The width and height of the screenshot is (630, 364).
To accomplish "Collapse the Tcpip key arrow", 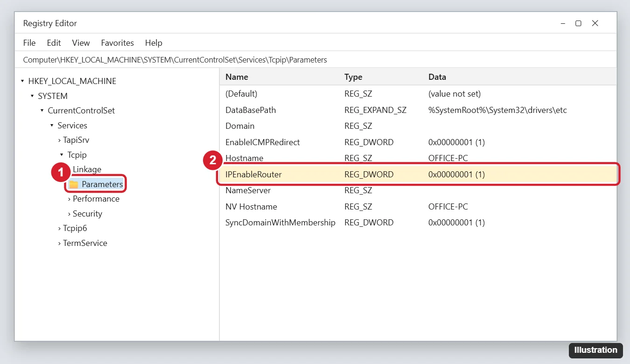I will tap(62, 155).
